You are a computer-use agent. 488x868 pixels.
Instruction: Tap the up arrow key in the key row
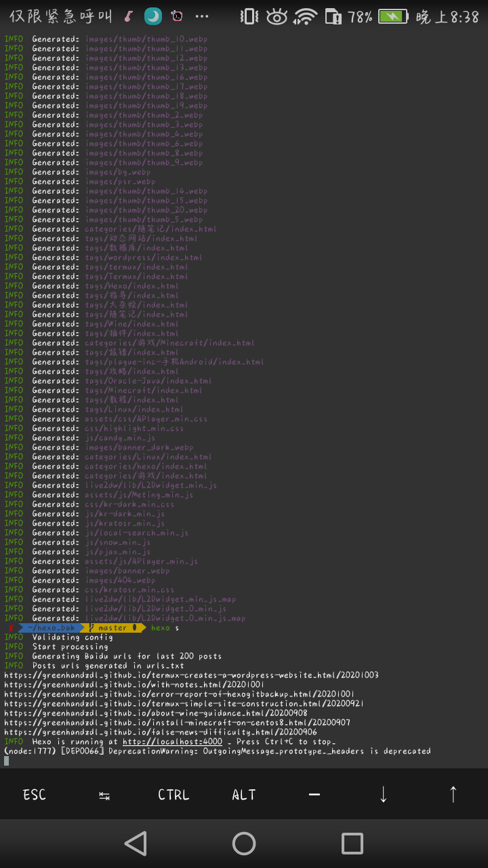pyautogui.click(x=453, y=794)
